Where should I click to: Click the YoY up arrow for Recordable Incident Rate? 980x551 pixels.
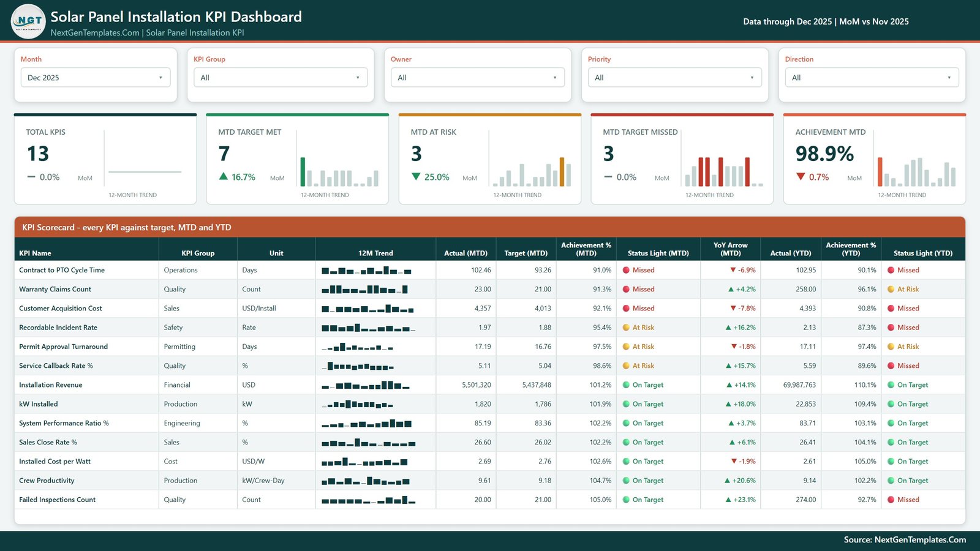coord(728,328)
